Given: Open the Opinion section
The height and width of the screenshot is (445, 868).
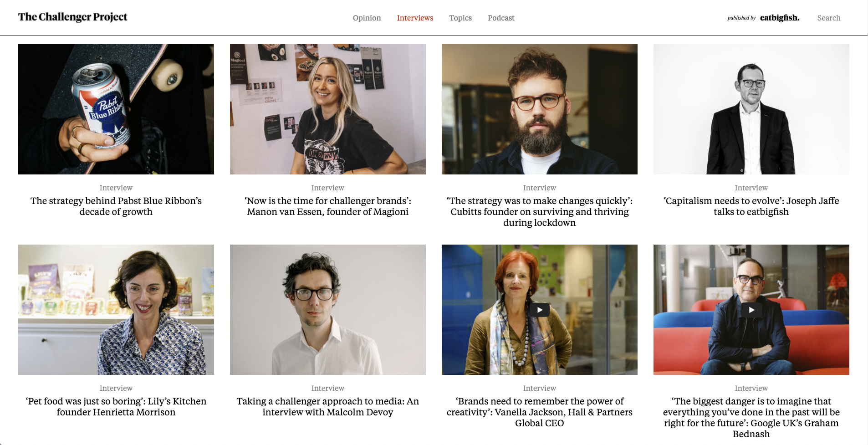Looking at the screenshot, I should [367, 18].
